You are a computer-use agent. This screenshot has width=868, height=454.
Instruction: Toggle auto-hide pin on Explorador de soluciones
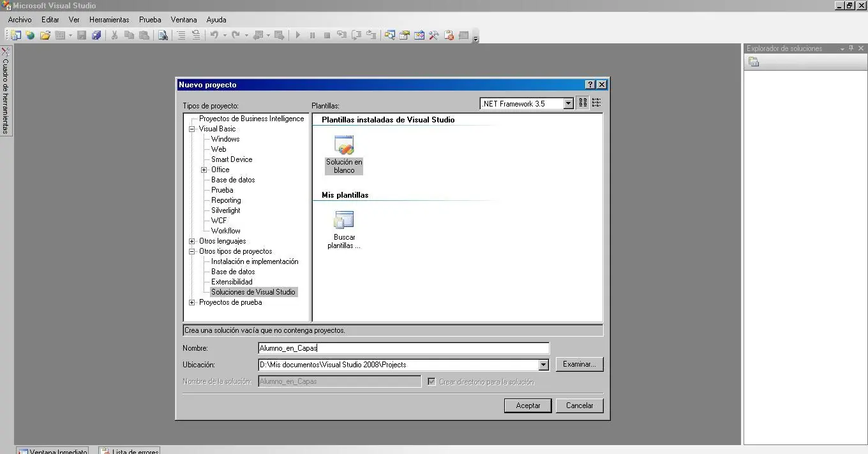click(x=851, y=48)
